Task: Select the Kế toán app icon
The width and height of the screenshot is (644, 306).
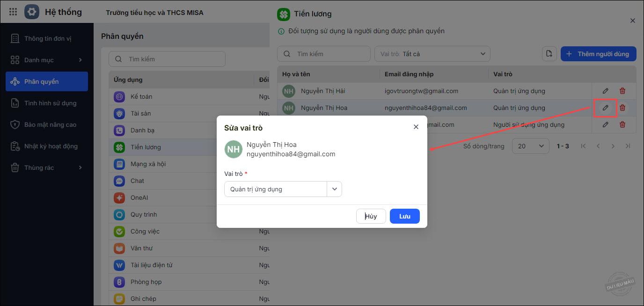Action: click(x=119, y=97)
